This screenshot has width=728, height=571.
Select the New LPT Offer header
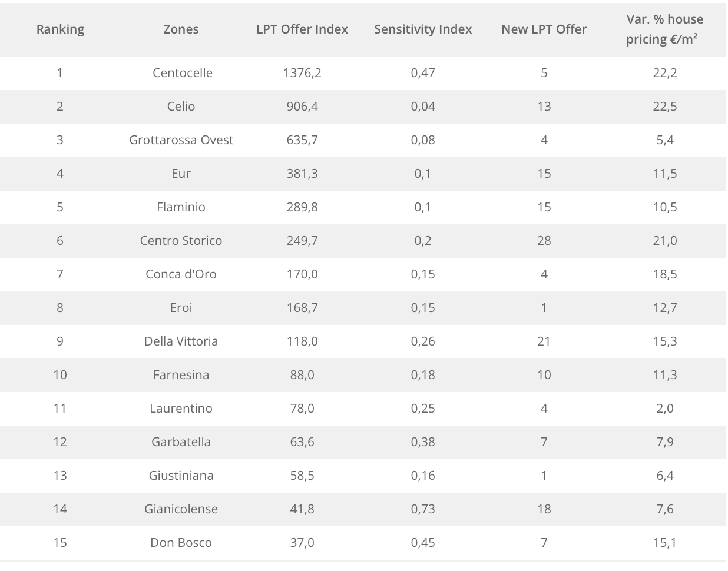coord(544,29)
